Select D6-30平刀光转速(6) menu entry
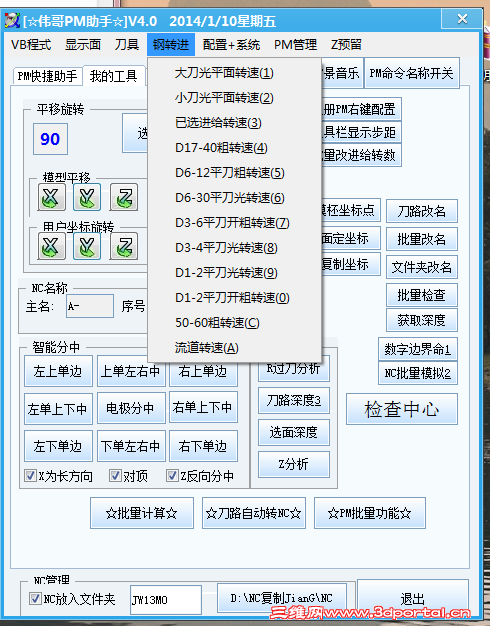 coord(234,198)
